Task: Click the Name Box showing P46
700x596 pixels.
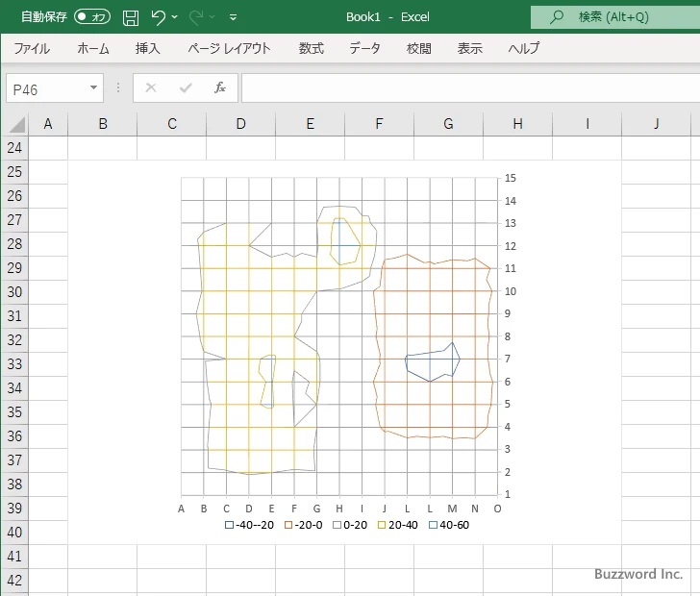Action: [47, 88]
